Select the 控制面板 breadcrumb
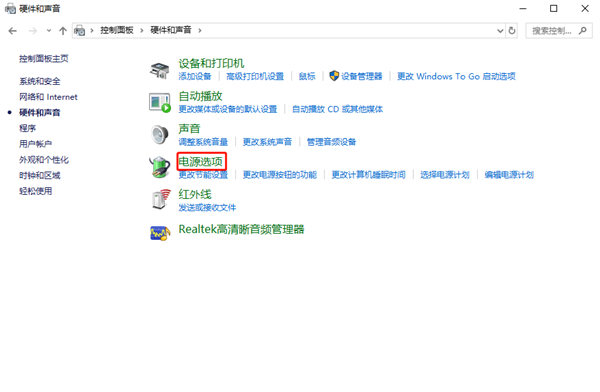Image resolution: width=600 pixels, height=392 pixels. pyautogui.click(x=117, y=30)
